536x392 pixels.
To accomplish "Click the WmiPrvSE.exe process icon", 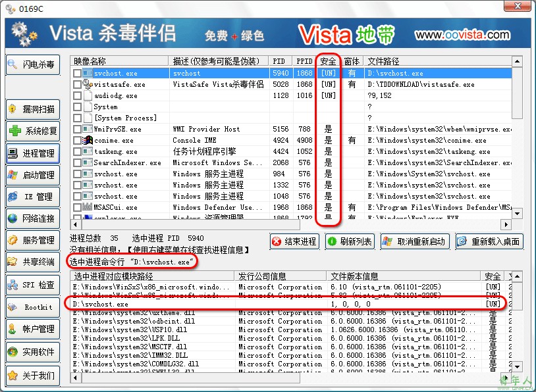I will [88, 129].
